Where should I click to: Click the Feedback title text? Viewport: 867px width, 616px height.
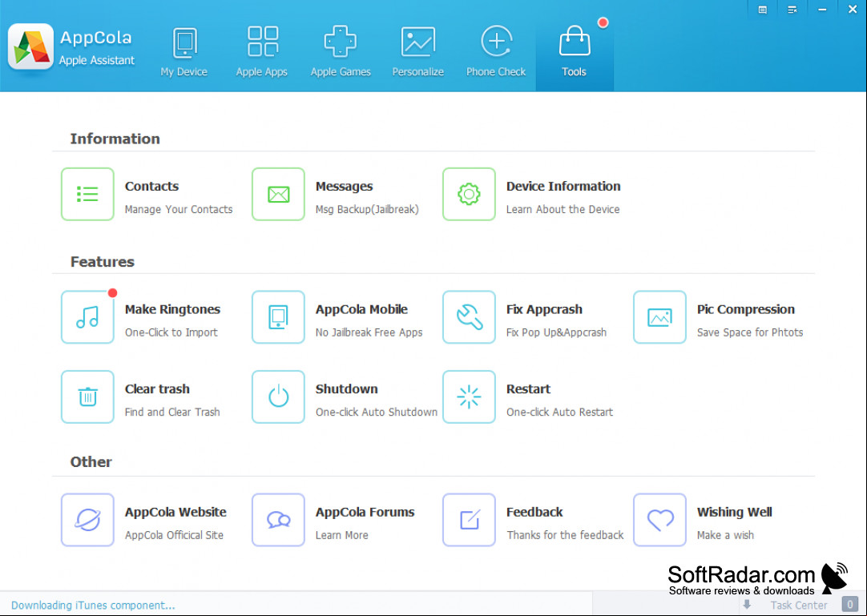534,513
